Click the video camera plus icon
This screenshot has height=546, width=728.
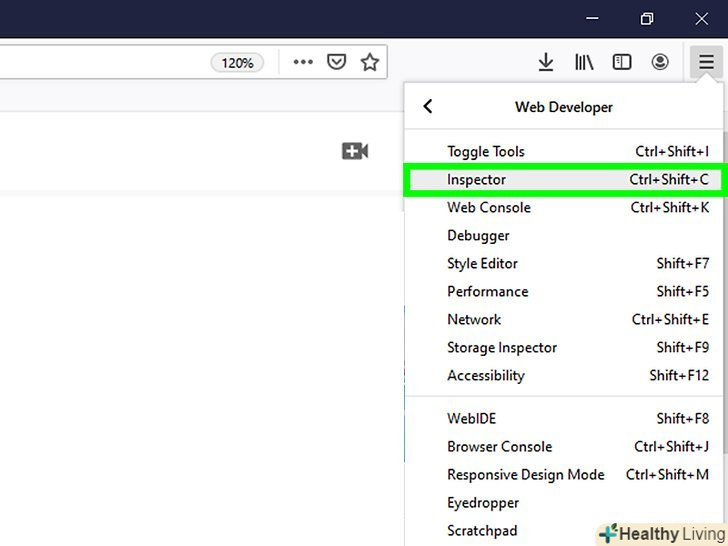(354, 151)
